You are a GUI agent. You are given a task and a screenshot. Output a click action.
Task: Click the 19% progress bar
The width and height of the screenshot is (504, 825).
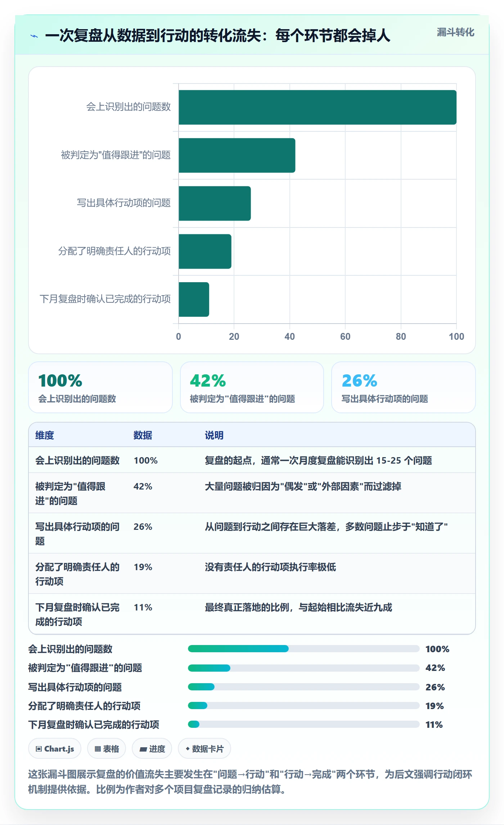pos(303,705)
